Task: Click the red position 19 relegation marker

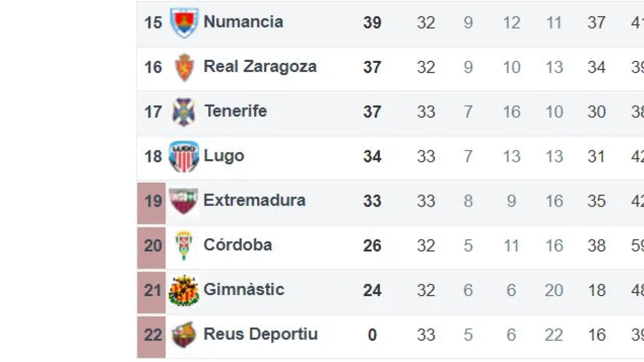Action: tap(152, 201)
